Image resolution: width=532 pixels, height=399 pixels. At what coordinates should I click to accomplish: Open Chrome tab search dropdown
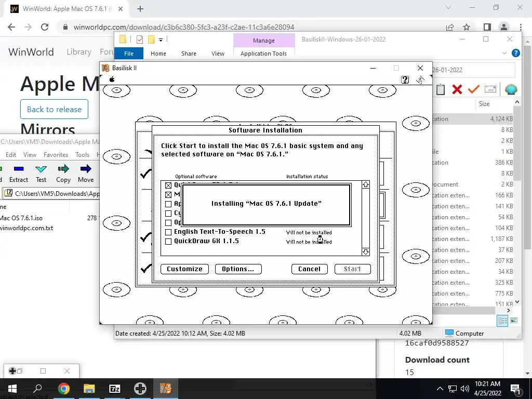(x=448, y=7)
